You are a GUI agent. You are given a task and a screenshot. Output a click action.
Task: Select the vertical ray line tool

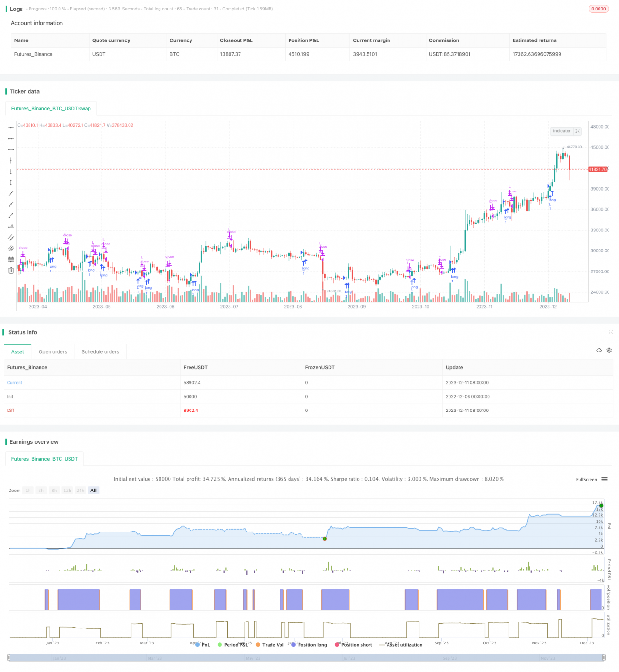pyautogui.click(x=11, y=171)
